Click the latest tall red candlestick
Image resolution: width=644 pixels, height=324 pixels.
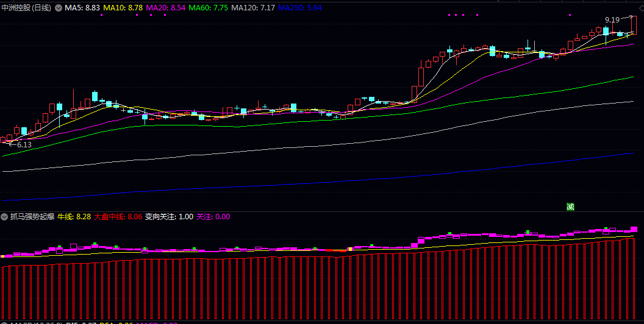coord(634,25)
